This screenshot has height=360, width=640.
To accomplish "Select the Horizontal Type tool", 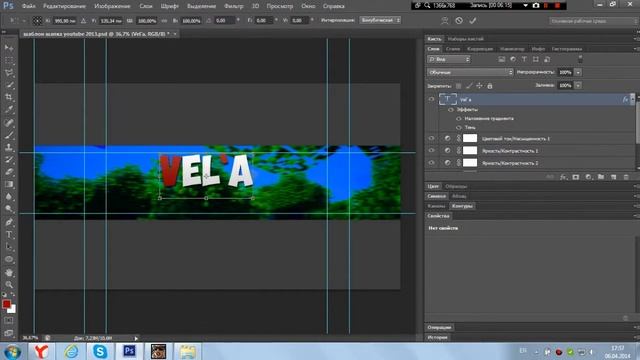I will point(9,235).
